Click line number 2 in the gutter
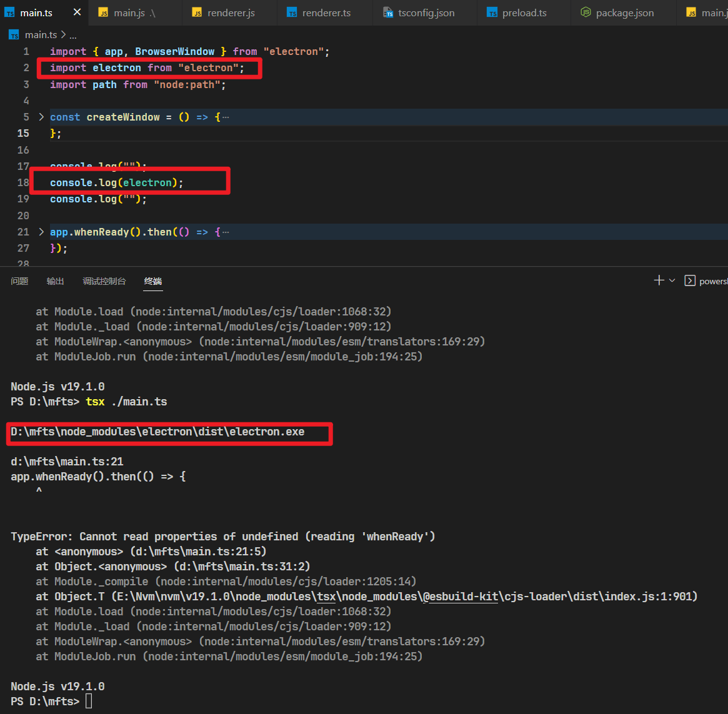Image resolution: width=728 pixels, height=714 pixels. tap(26, 68)
